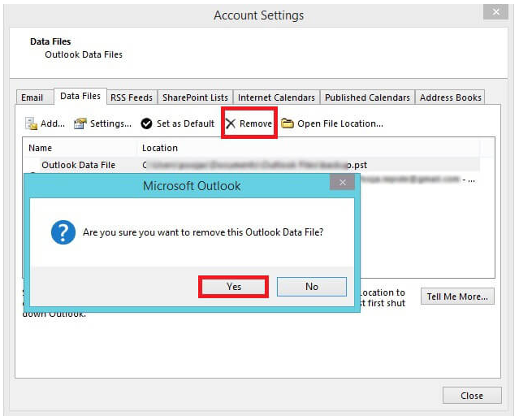Open Settings from the data files toolbar

102,123
